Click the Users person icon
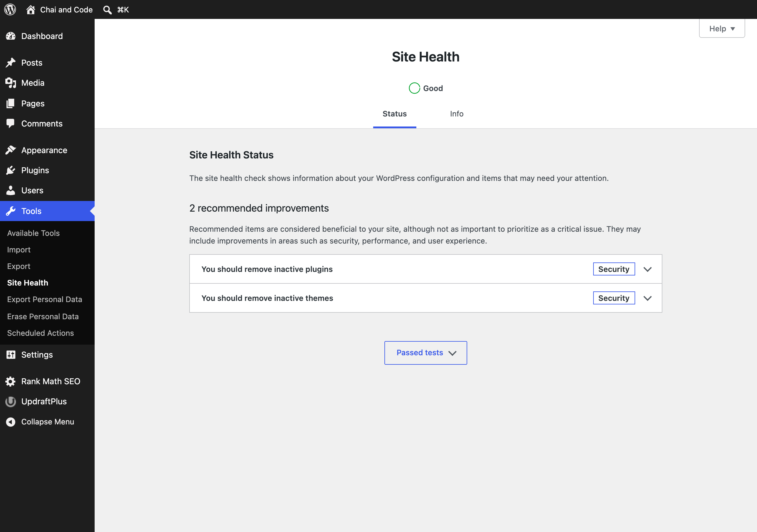The width and height of the screenshot is (757, 532). coord(11,190)
